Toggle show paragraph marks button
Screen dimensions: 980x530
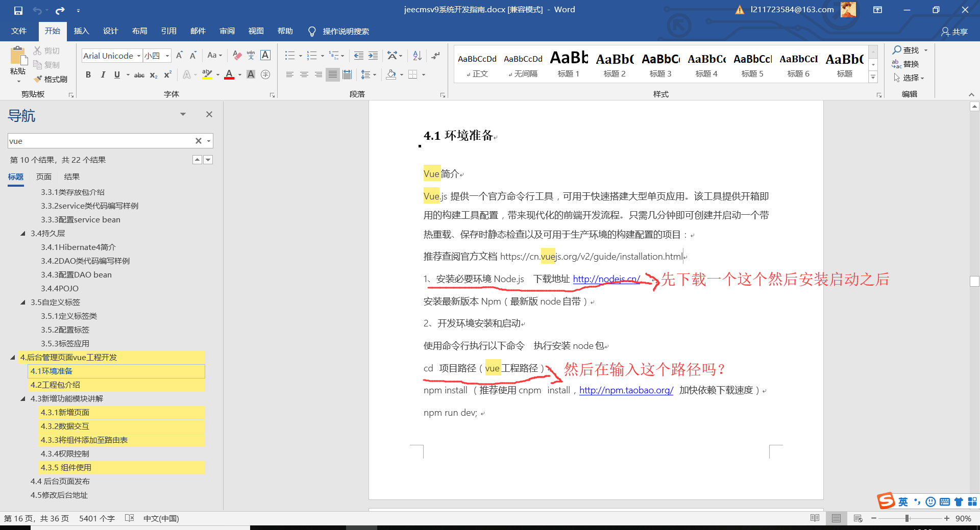coord(435,56)
